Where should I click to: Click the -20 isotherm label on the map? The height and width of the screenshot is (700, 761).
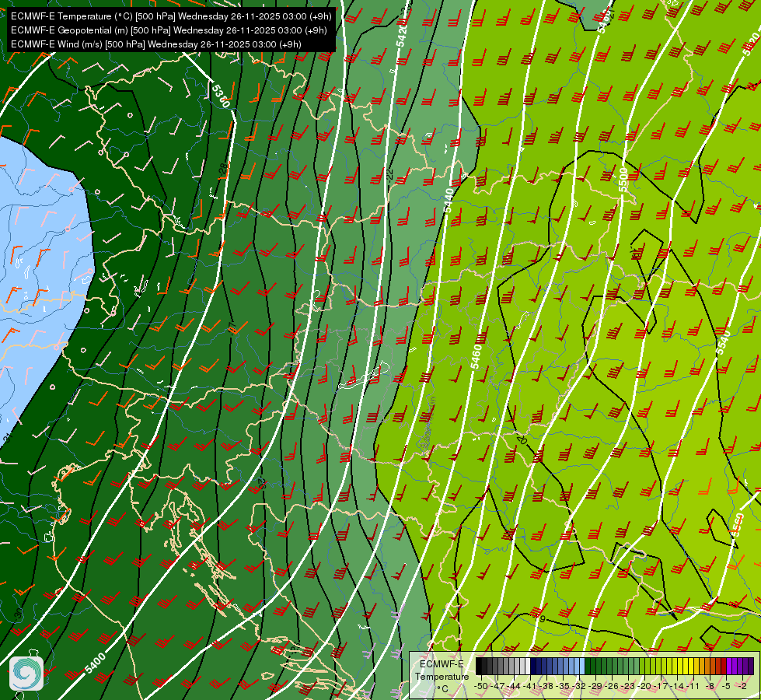tap(522, 439)
